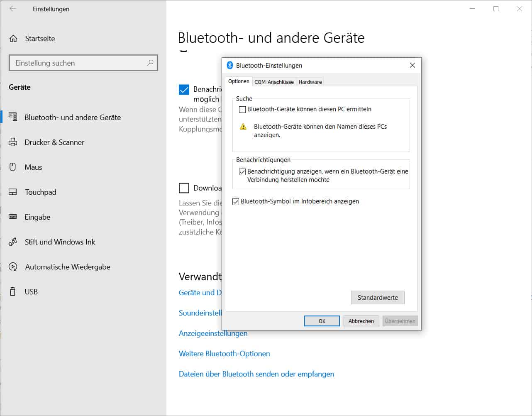Screen dimensions: 532x416
Task: Select Automatische Wiedergabe in sidebar
Action: pyautogui.click(x=83, y=267)
